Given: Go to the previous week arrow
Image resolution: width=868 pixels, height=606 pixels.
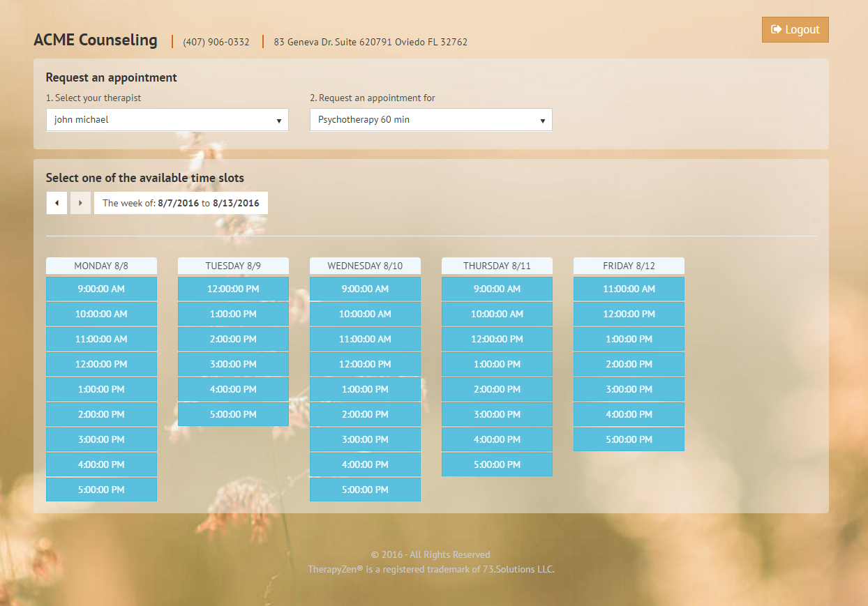Looking at the screenshot, I should click(57, 203).
